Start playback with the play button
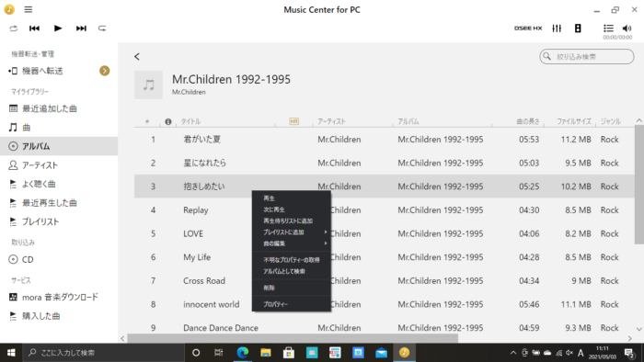 point(58,28)
